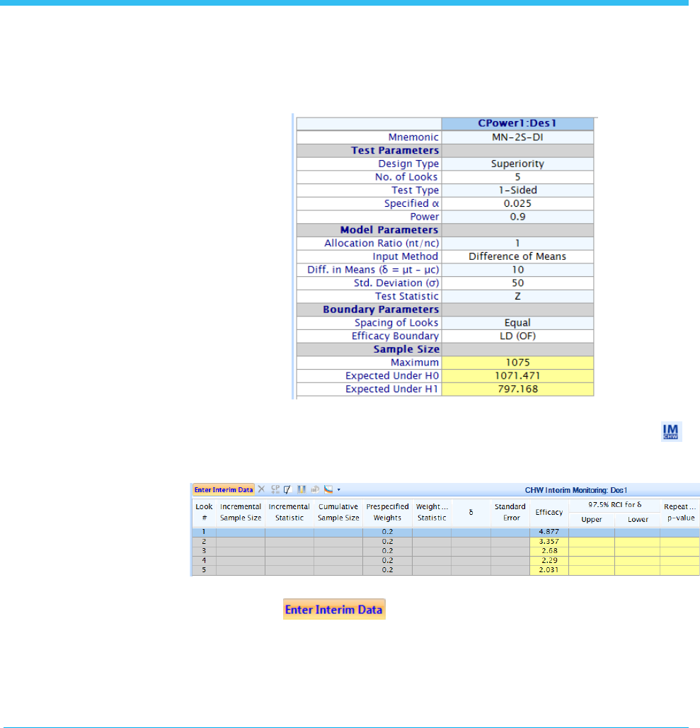Click efficacy boundary value 3.357

(549, 542)
